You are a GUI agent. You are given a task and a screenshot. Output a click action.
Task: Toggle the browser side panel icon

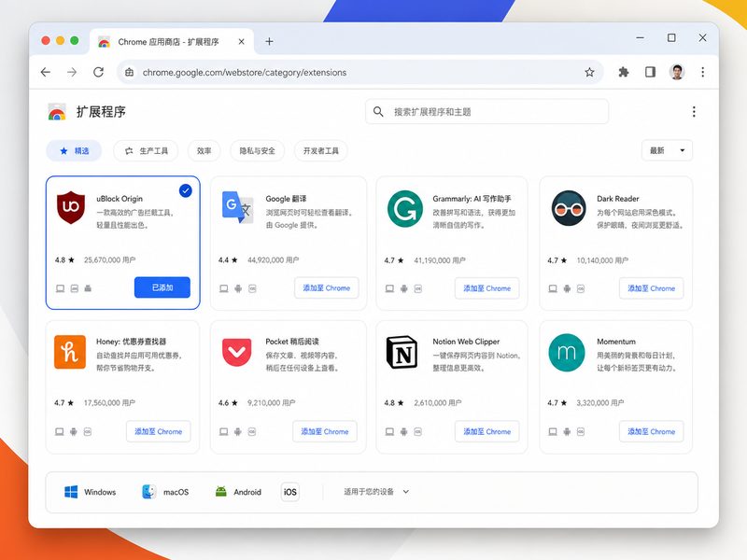(x=650, y=72)
